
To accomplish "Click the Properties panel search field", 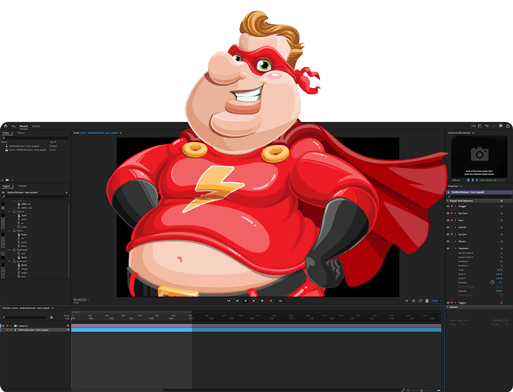I will pos(479,197).
